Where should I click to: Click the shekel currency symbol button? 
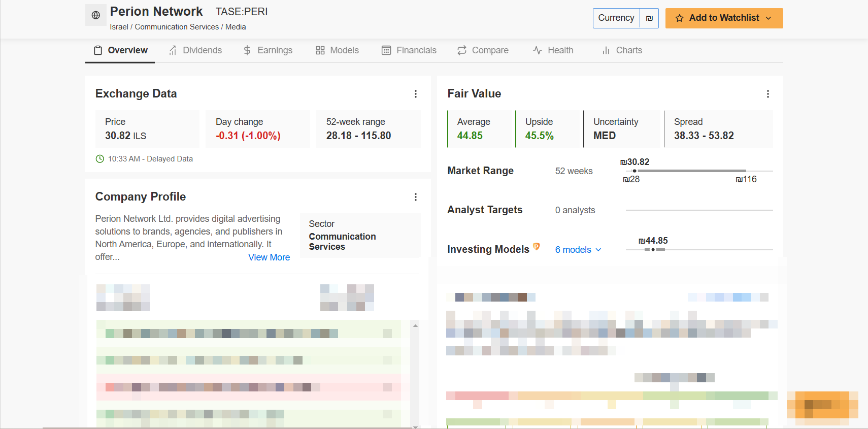click(x=649, y=18)
